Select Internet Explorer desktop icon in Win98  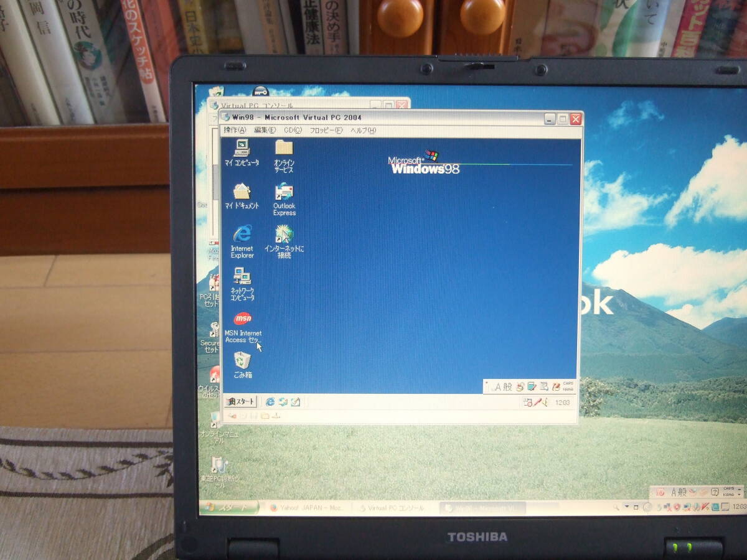coord(242,241)
